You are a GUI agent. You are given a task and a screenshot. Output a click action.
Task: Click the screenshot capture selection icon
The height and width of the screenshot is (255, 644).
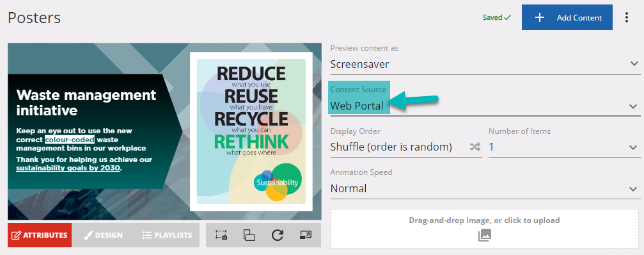[x=221, y=235]
